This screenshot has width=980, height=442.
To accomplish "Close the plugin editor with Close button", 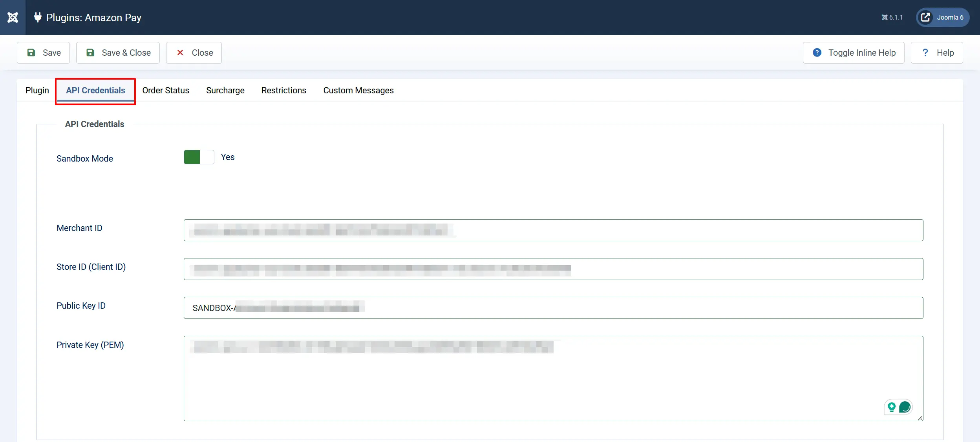I will pos(194,53).
